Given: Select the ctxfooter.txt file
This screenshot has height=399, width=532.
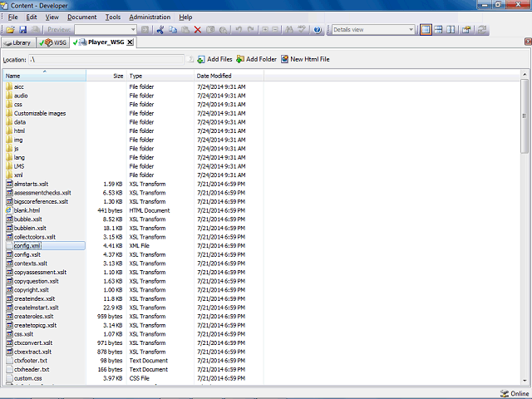Looking at the screenshot, I should [x=31, y=360].
